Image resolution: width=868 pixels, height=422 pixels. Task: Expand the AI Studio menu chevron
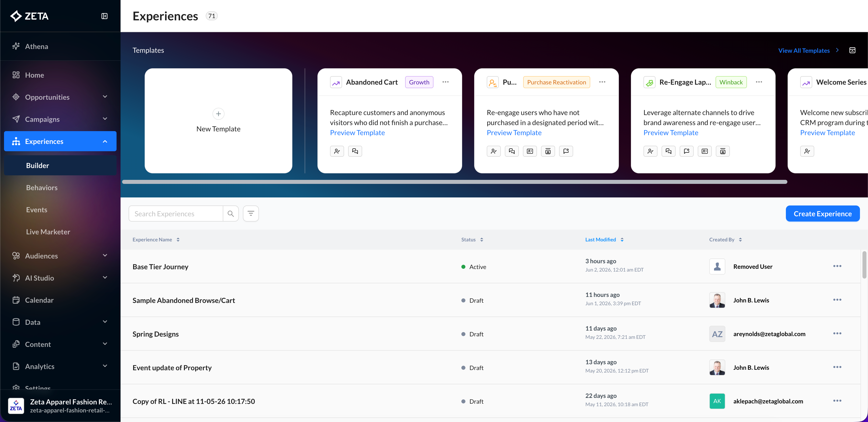point(105,278)
